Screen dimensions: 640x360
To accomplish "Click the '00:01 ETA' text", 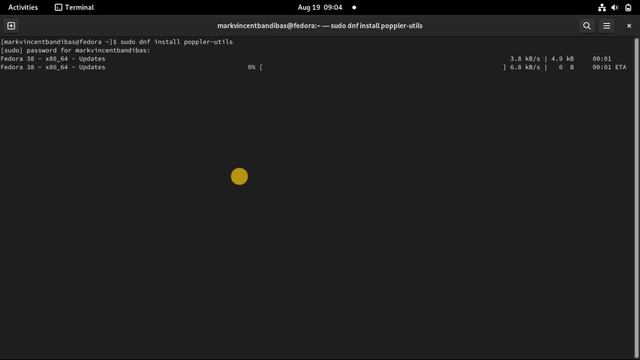I will click(609, 67).
